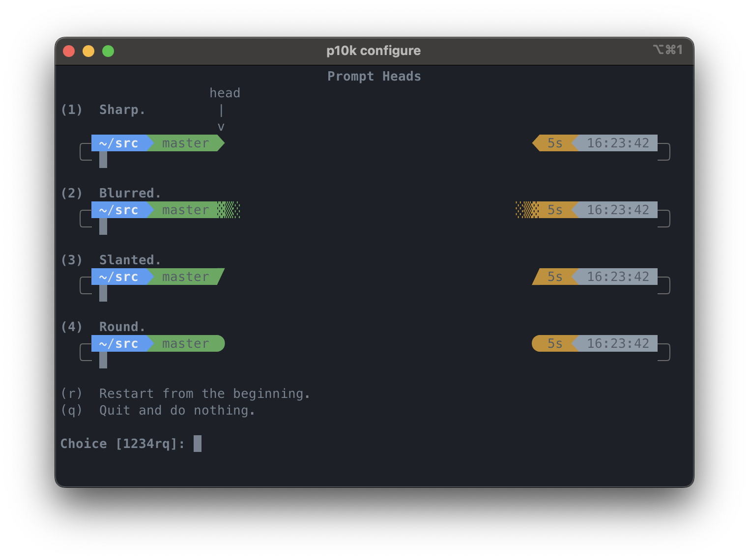Click the 5s segment in Slanted preview

[555, 277]
